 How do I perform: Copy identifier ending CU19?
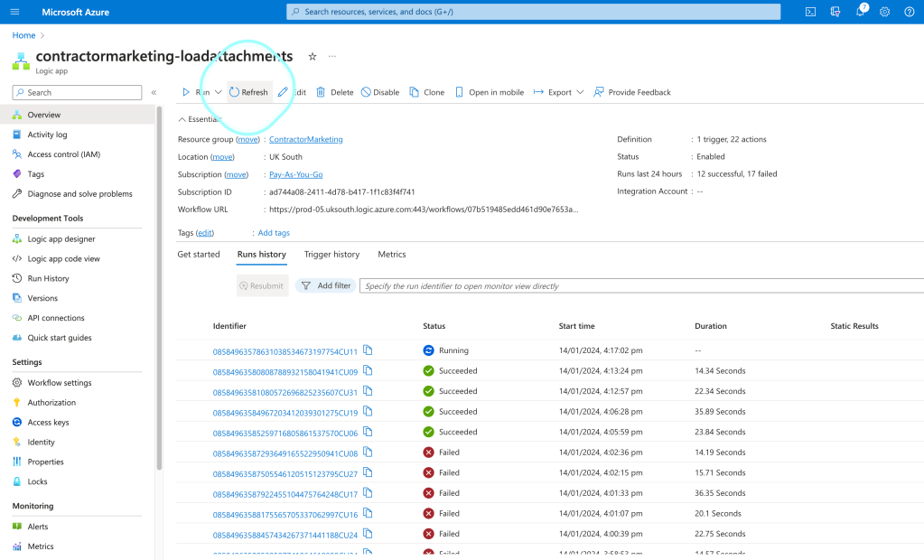click(x=368, y=412)
